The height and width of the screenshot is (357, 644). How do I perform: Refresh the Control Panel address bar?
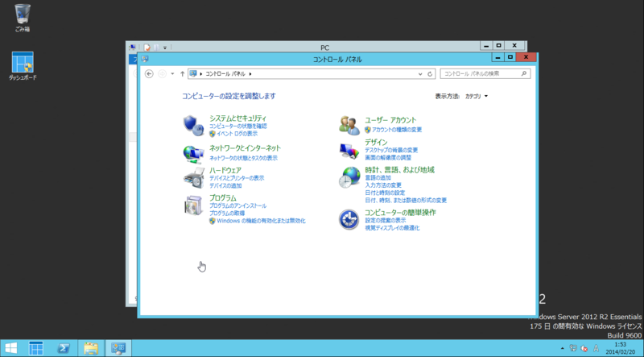[430, 74]
